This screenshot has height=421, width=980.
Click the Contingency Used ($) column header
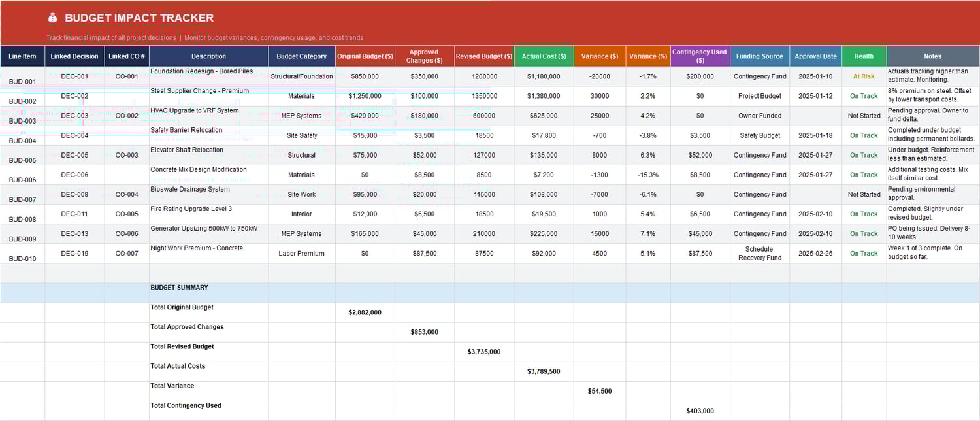coord(699,56)
